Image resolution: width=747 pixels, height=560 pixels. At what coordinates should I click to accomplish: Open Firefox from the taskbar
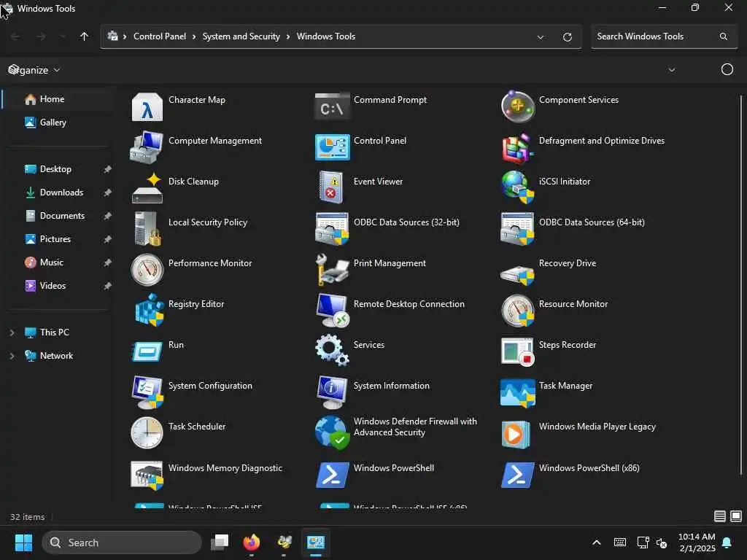(x=252, y=542)
